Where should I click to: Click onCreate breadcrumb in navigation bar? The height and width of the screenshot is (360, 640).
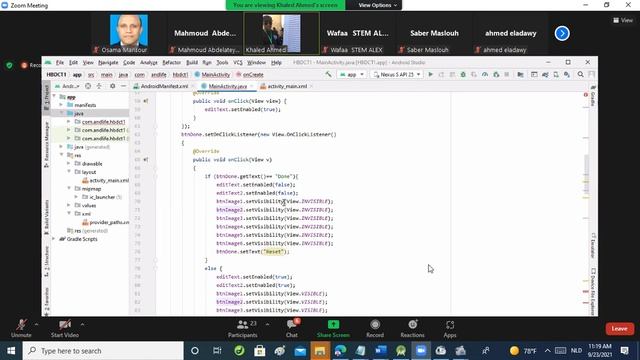tap(250, 75)
